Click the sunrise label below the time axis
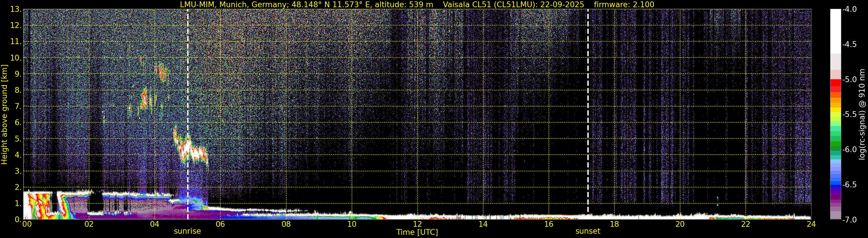 coord(187,231)
